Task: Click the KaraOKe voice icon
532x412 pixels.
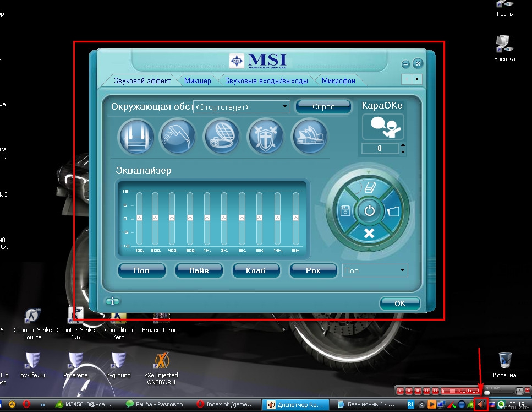Action: pyautogui.click(x=383, y=127)
